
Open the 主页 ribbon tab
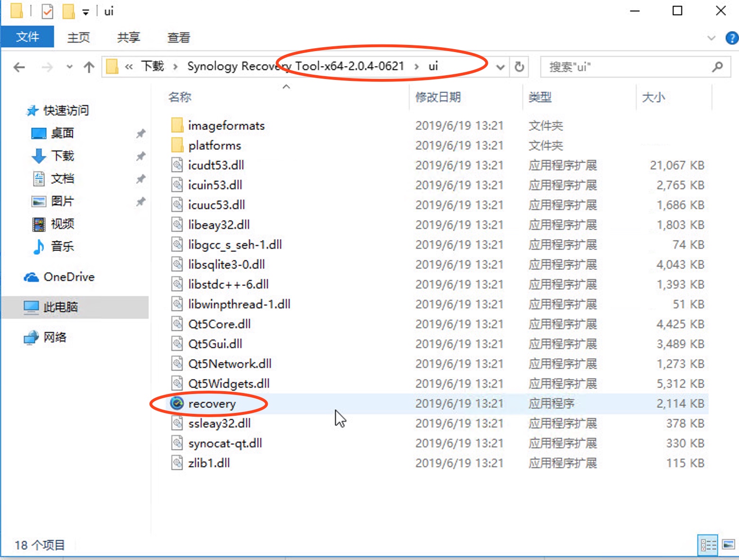point(79,37)
